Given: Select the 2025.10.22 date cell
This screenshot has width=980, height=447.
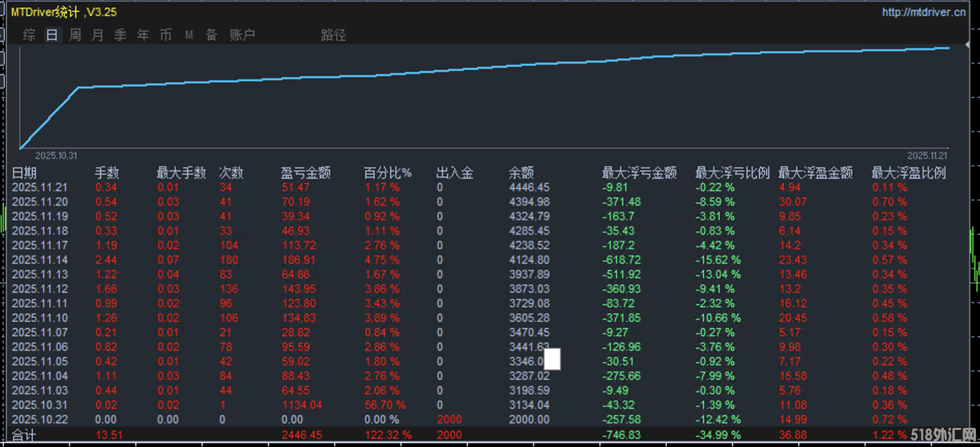Looking at the screenshot, I should click(40, 419).
